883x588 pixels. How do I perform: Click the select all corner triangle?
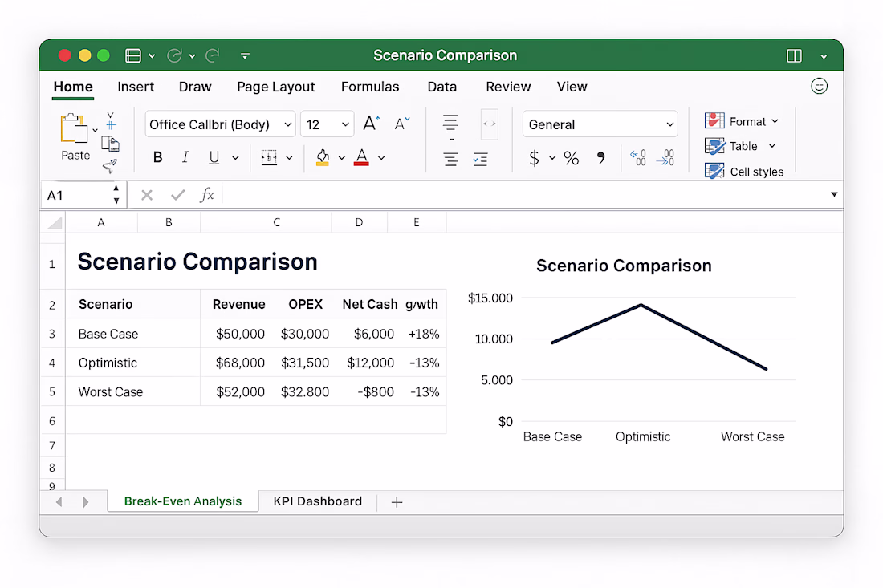pyautogui.click(x=54, y=223)
